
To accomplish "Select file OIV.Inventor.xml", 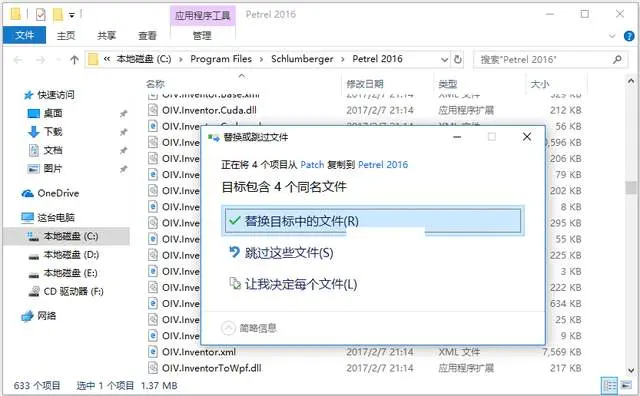I will (x=199, y=352).
